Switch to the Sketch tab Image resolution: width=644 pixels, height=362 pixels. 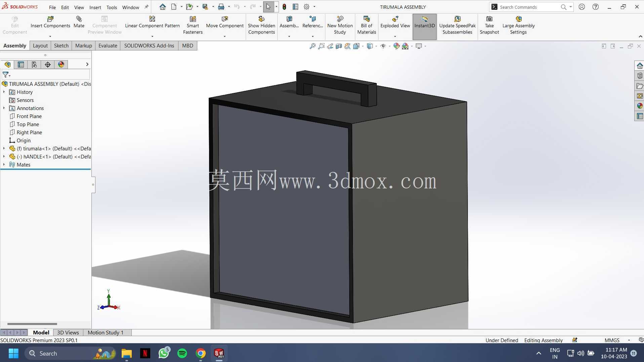tap(61, 46)
